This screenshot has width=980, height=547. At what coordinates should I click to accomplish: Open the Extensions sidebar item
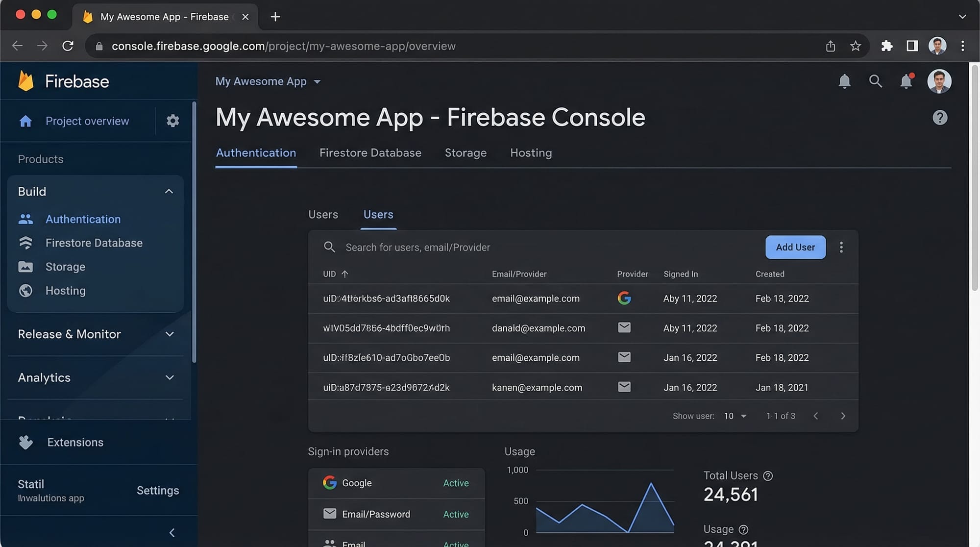click(75, 442)
